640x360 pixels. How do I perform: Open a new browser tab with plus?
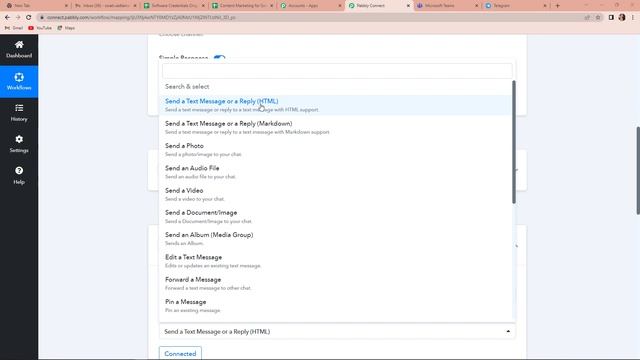click(558, 6)
